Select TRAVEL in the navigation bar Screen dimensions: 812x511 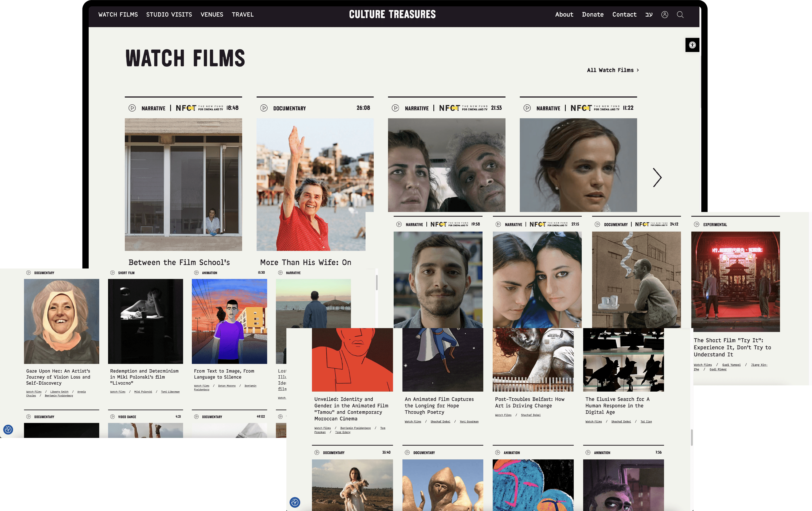242,15
